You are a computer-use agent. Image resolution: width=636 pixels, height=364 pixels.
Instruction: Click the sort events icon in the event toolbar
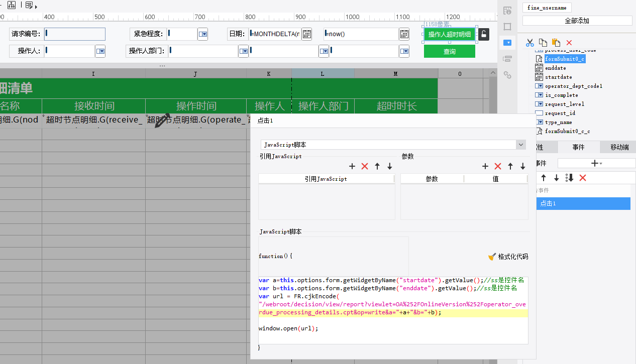tap(570, 178)
